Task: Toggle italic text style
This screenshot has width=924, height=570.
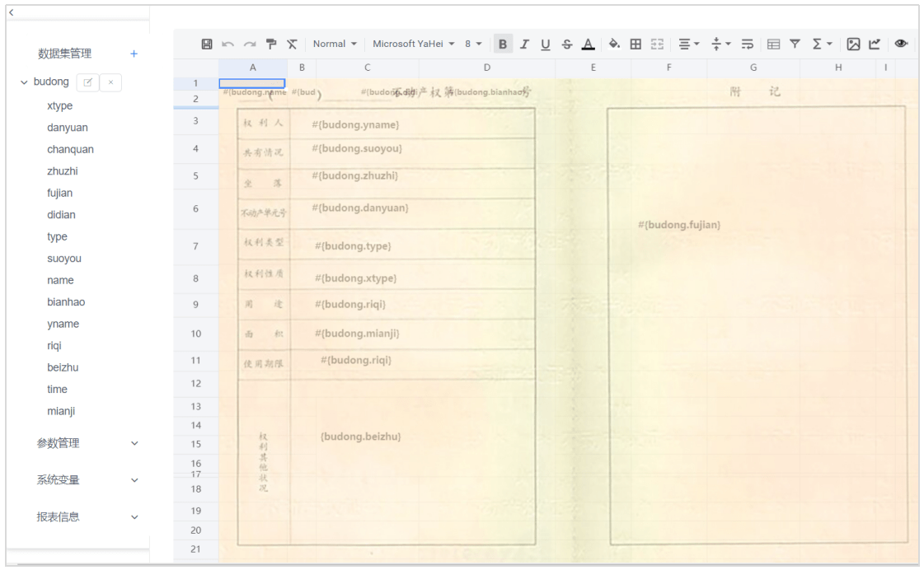Action: (x=524, y=44)
